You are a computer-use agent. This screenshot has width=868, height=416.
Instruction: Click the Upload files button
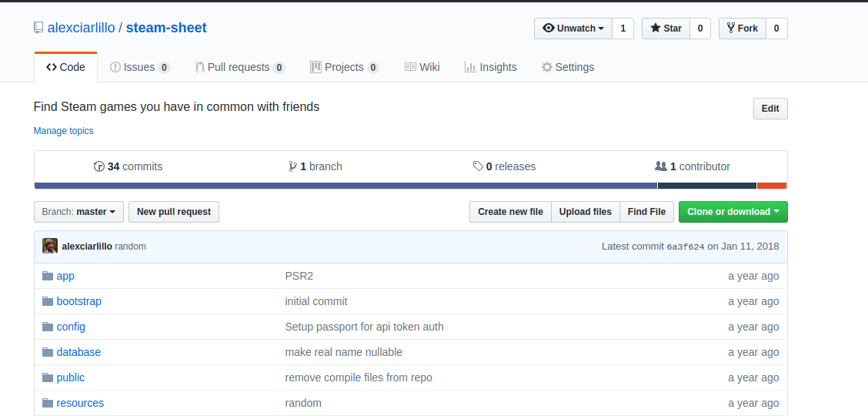click(585, 212)
